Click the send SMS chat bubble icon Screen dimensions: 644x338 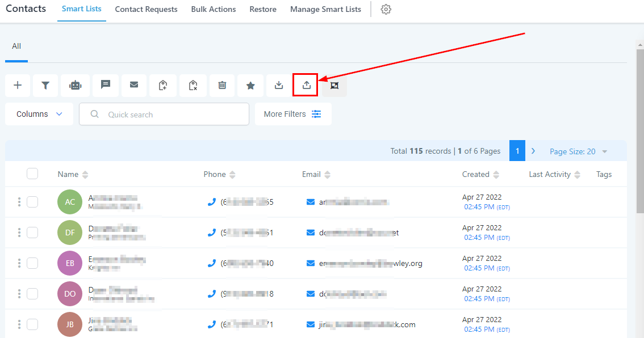[x=106, y=85]
